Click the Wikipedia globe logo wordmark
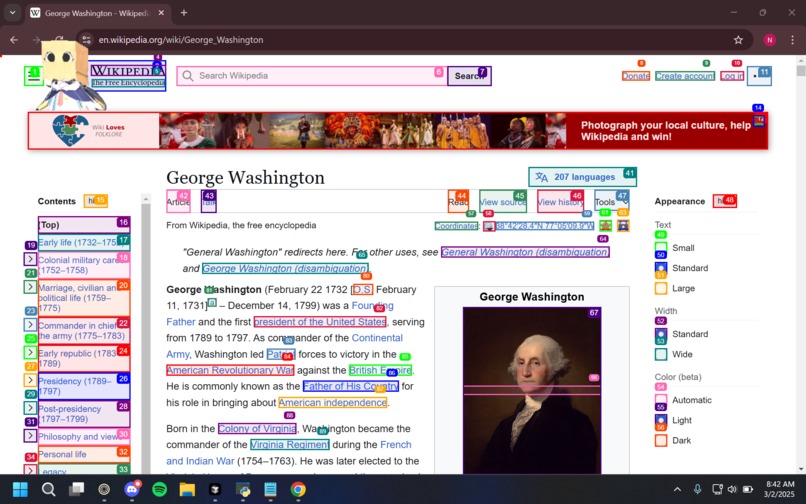806x504 pixels. tap(128, 76)
